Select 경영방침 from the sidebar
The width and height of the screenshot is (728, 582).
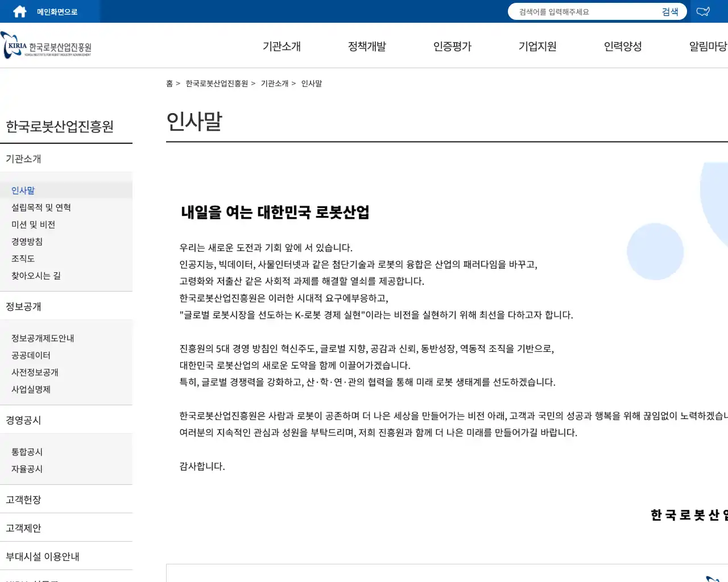[x=27, y=241]
